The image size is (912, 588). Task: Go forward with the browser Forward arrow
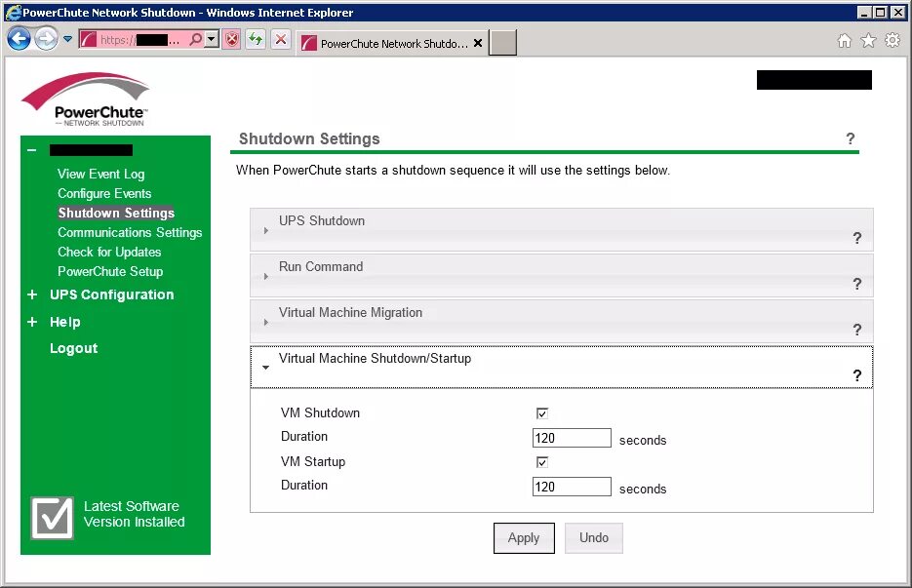tap(47, 39)
